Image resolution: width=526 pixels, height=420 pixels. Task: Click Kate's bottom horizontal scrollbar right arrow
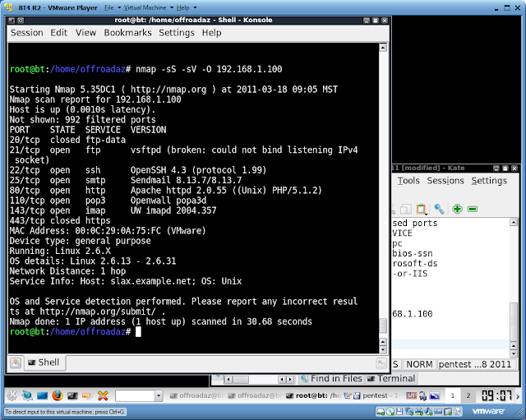pos(290,380)
